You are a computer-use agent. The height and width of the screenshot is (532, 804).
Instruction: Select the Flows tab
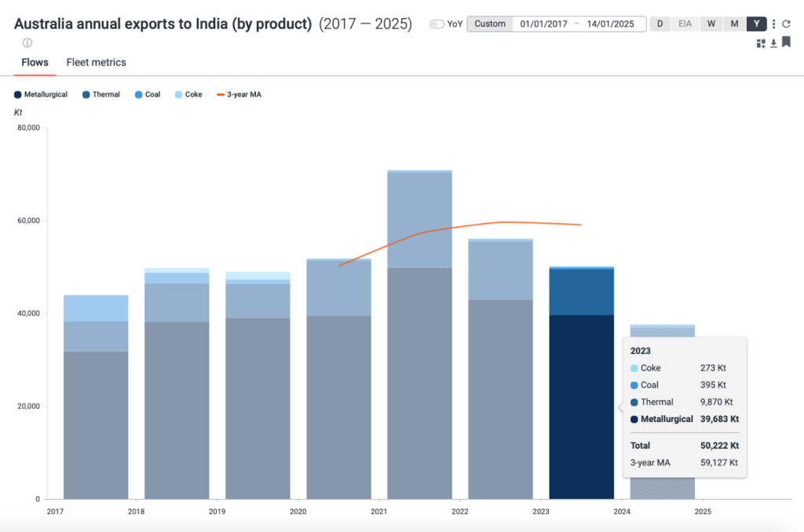[35, 62]
